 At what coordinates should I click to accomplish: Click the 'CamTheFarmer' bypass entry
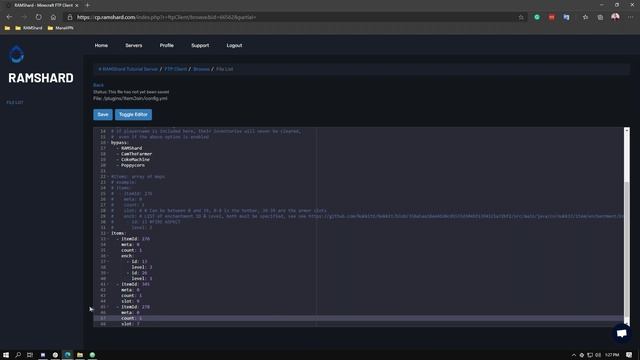136,154
